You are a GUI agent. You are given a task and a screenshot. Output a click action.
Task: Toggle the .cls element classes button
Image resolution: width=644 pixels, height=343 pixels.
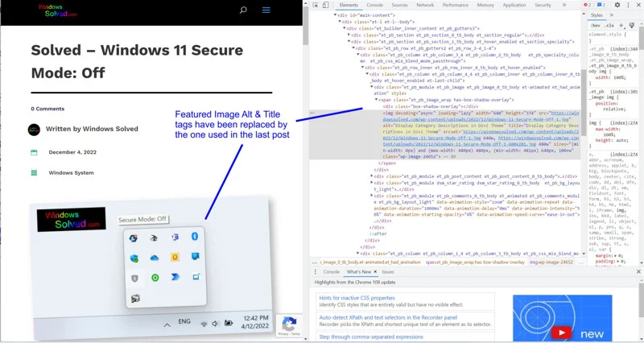pyautogui.click(x=610, y=26)
